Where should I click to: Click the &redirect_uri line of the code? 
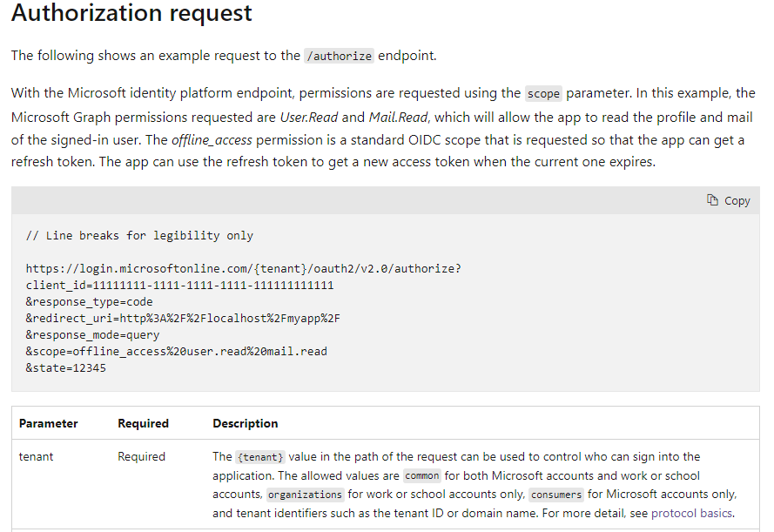(x=183, y=319)
